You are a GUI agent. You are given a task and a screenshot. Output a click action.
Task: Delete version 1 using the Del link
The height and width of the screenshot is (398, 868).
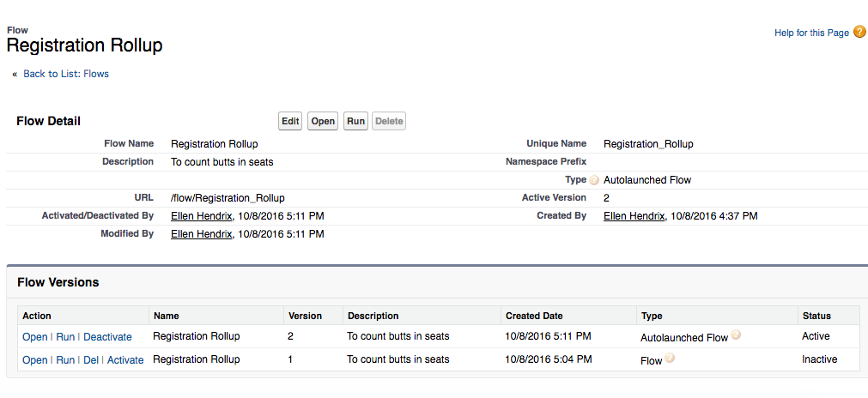91,360
